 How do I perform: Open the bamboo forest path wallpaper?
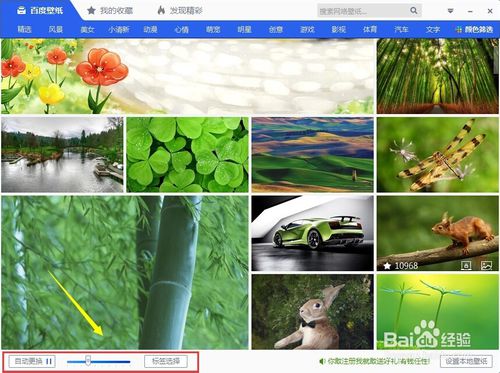[438, 76]
